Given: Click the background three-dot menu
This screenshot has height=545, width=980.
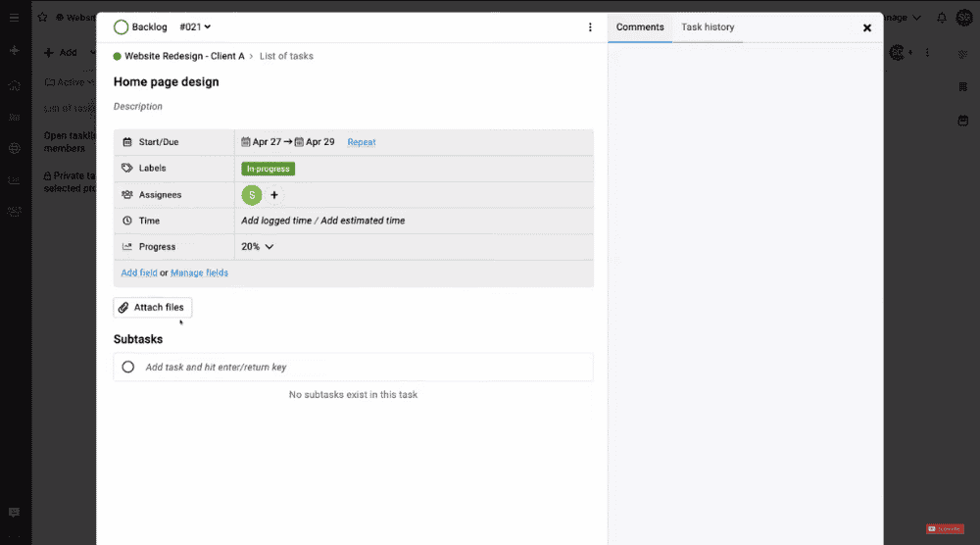Looking at the screenshot, I should click(927, 53).
